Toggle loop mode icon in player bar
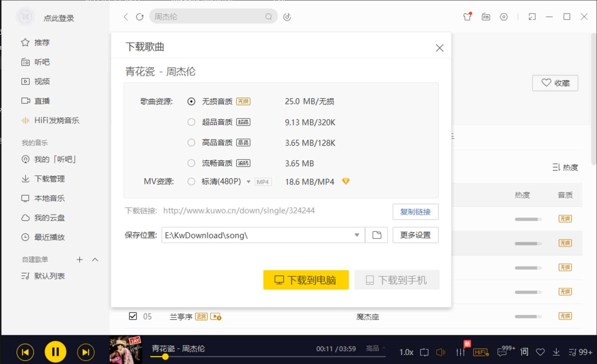Viewport: 597px width, 364px height. (424, 352)
